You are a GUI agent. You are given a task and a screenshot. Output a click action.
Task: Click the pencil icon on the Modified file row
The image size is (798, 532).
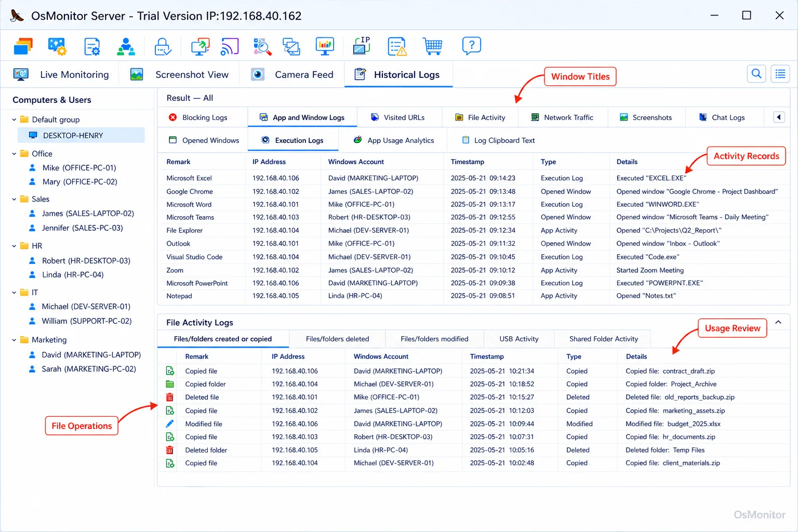pos(170,424)
